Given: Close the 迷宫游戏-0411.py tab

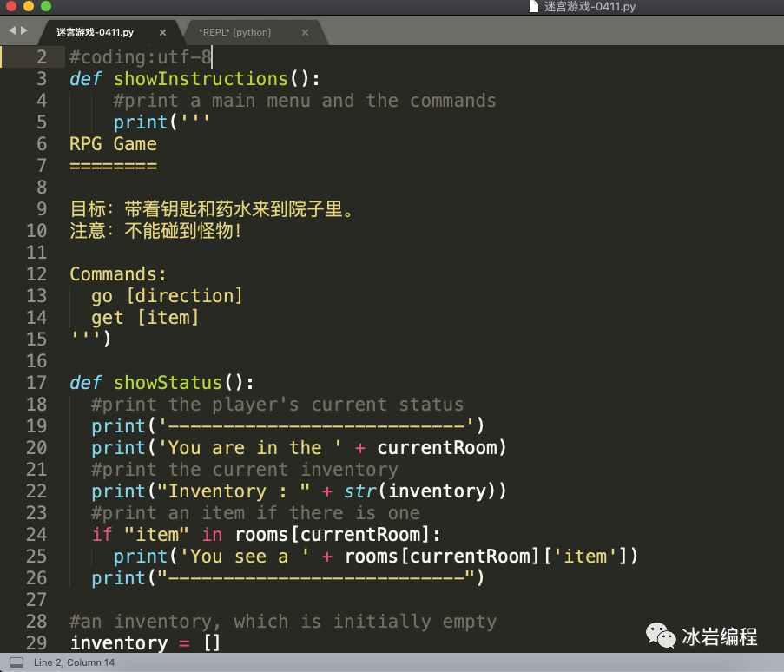Looking at the screenshot, I should pyautogui.click(x=162, y=32).
